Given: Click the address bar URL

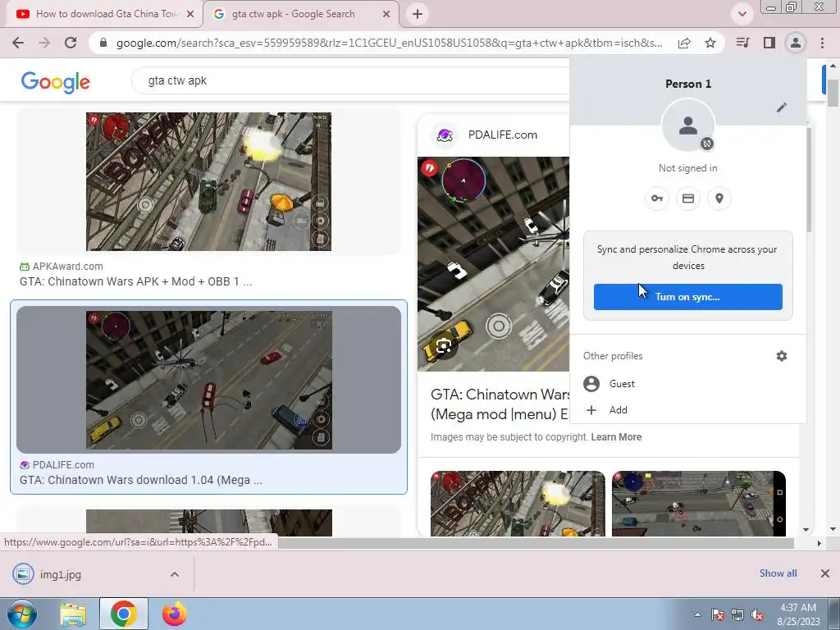Looking at the screenshot, I should 389,43.
